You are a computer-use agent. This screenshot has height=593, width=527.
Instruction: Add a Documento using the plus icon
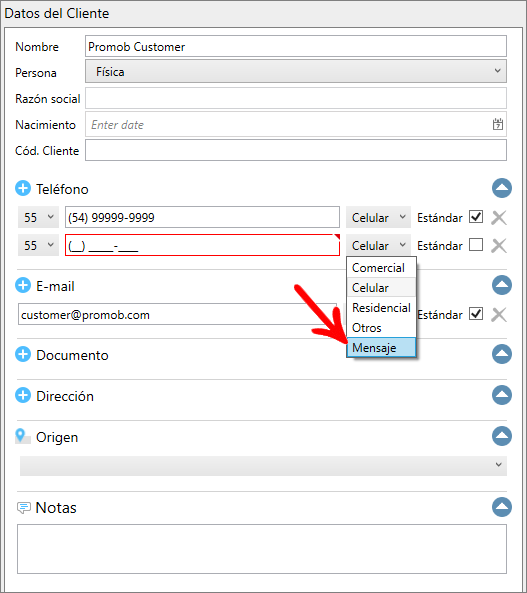click(23, 354)
